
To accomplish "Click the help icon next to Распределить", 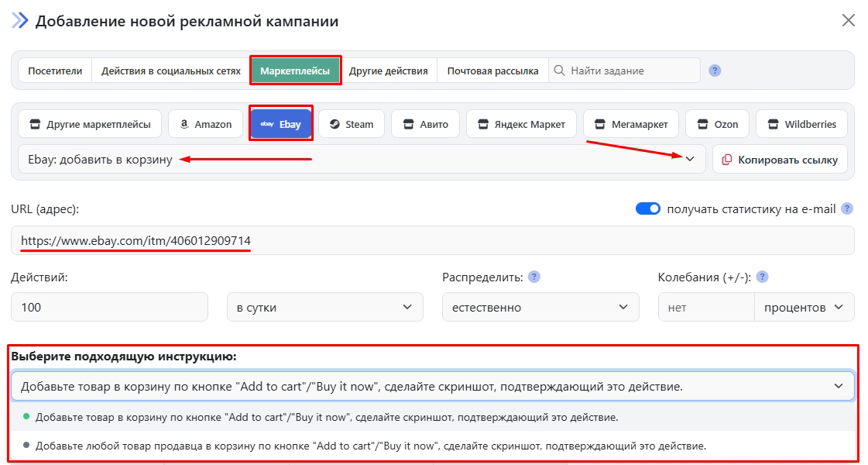I will coord(533,277).
